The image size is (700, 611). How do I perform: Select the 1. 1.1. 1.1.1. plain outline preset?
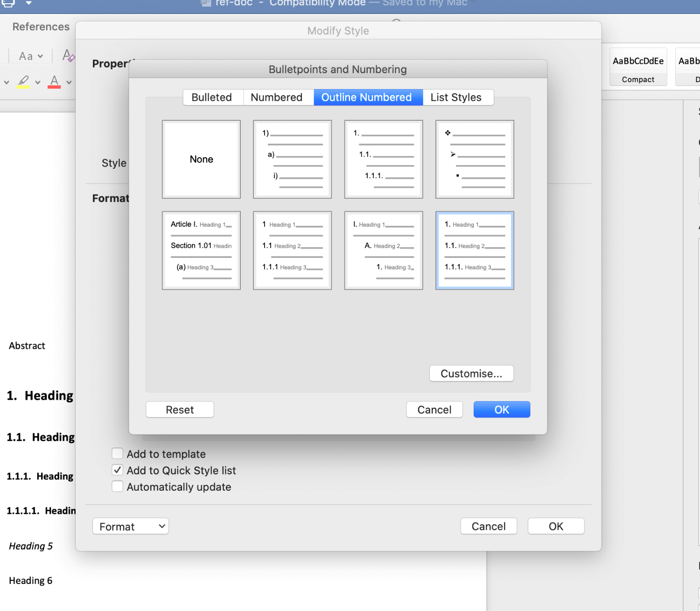pos(384,159)
